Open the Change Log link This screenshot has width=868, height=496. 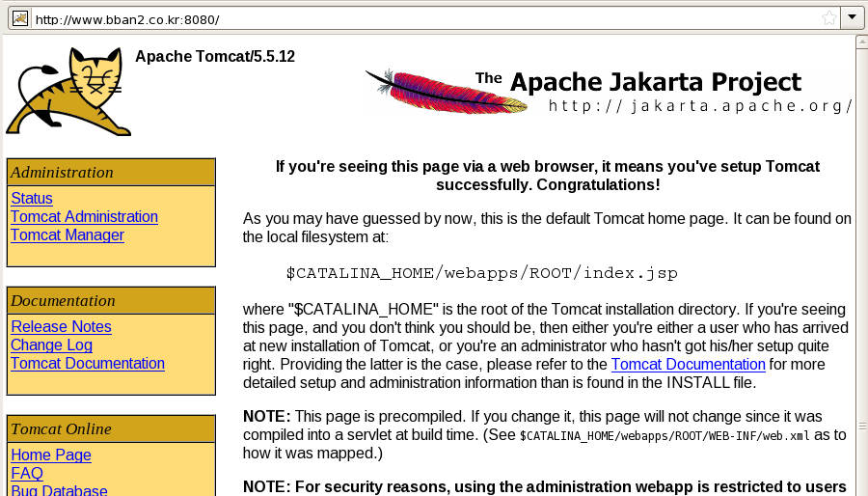51,344
